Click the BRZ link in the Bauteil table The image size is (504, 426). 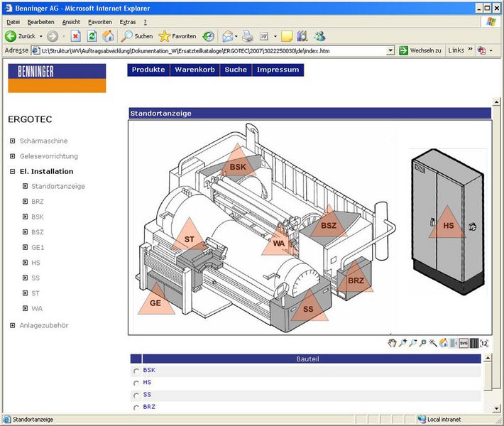[x=149, y=407]
